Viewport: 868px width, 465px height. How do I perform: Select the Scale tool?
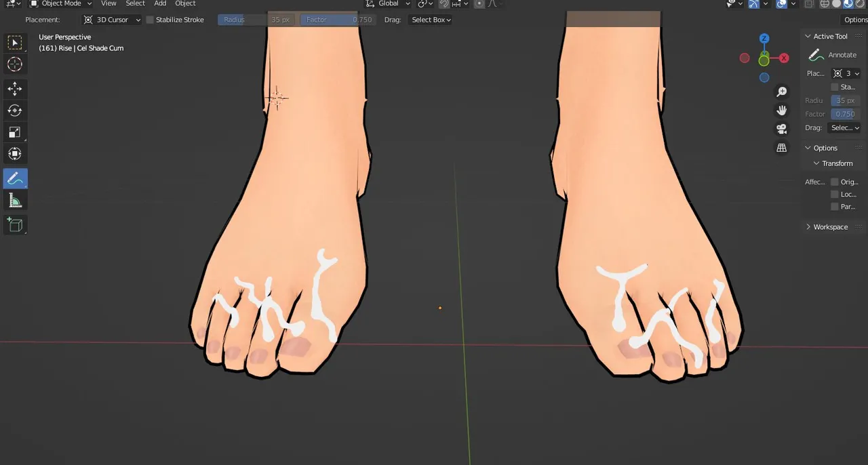pos(14,132)
